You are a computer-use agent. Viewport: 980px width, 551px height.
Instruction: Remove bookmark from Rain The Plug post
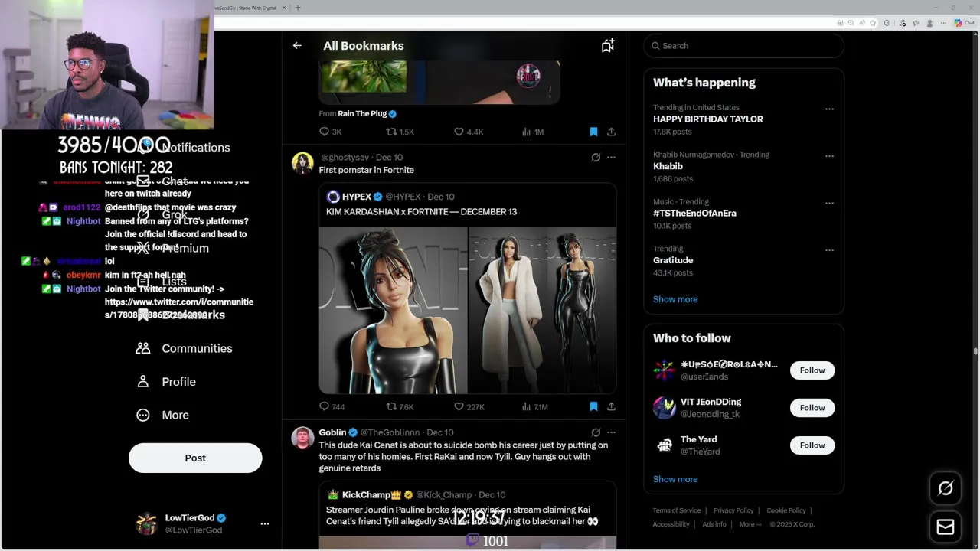pos(593,132)
